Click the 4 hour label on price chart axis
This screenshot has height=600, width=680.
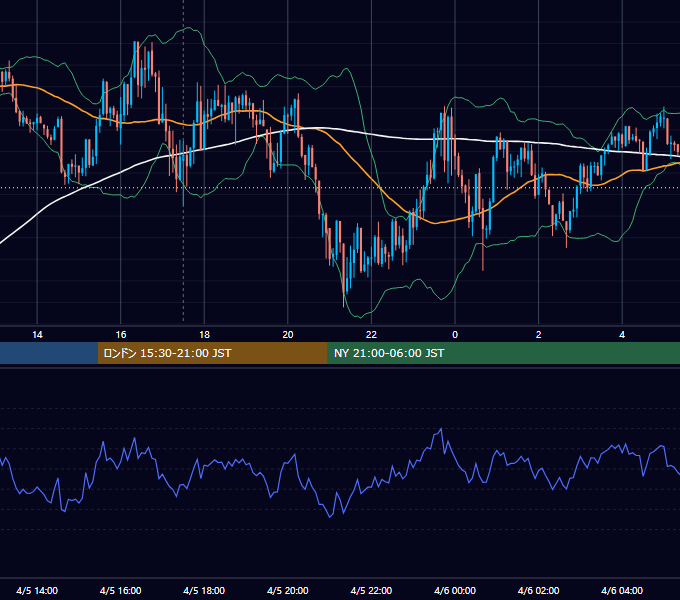(622, 335)
